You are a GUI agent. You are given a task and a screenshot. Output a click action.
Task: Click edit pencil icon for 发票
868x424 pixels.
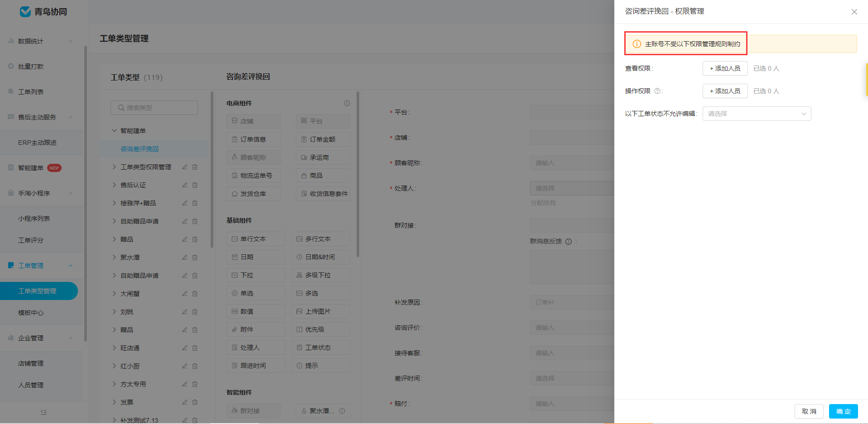point(185,402)
